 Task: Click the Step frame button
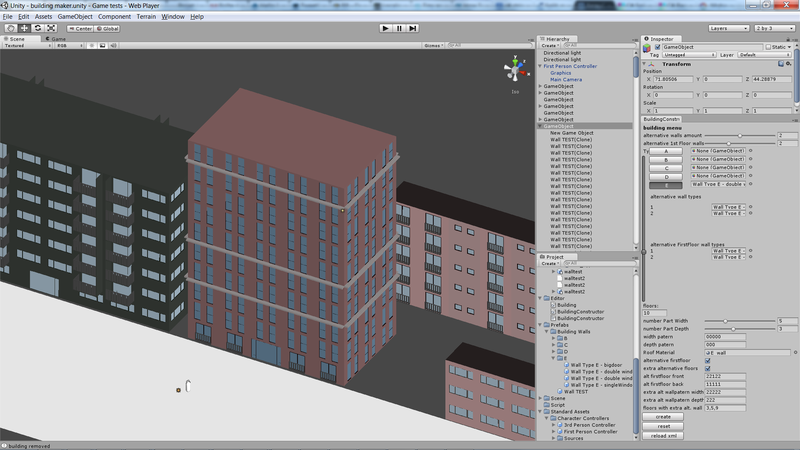click(413, 28)
